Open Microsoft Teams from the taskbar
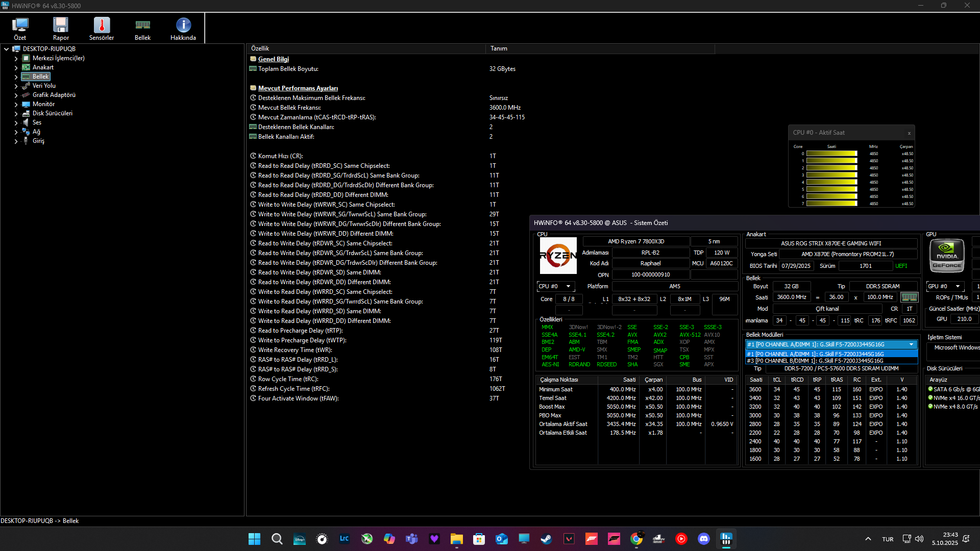Image resolution: width=980 pixels, height=551 pixels. [411, 539]
